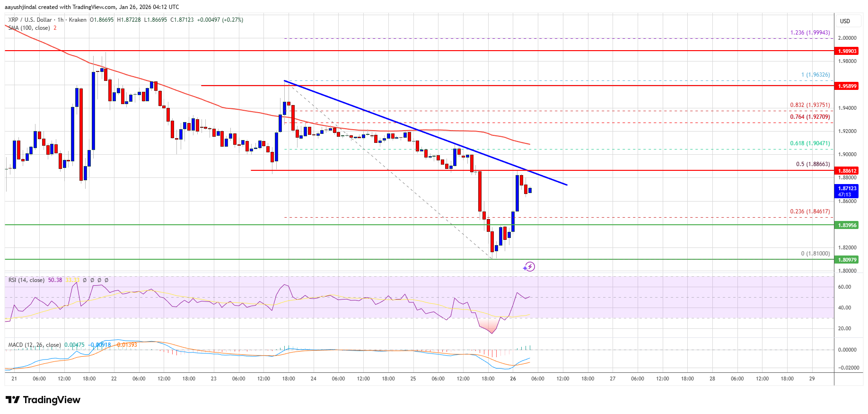
Task: Select the 0.5 Fibonacci level label
Action: point(813,164)
